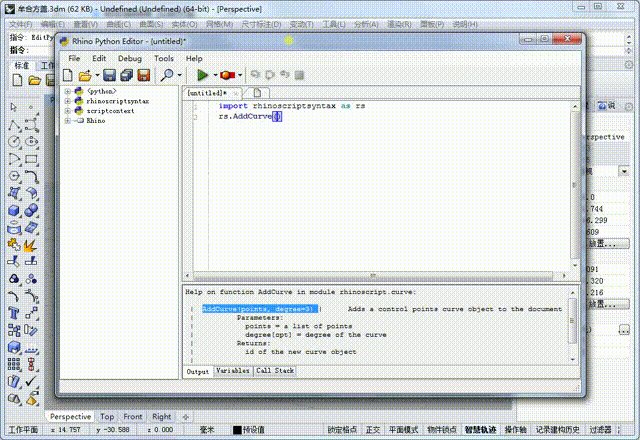
Task: Expand the scriptcontext tree node
Action: click(68, 111)
